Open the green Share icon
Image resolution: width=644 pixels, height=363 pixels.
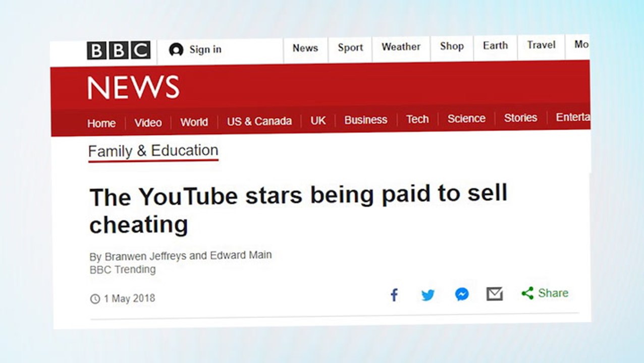(527, 293)
